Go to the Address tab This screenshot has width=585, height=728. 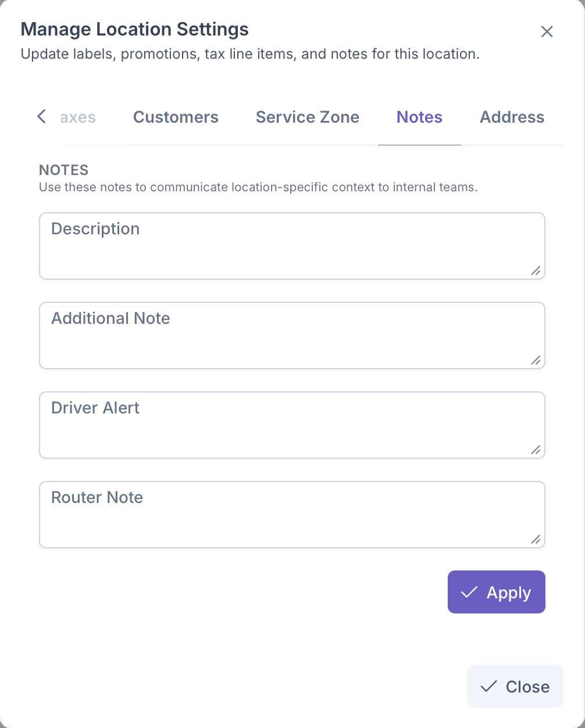tap(512, 117)
